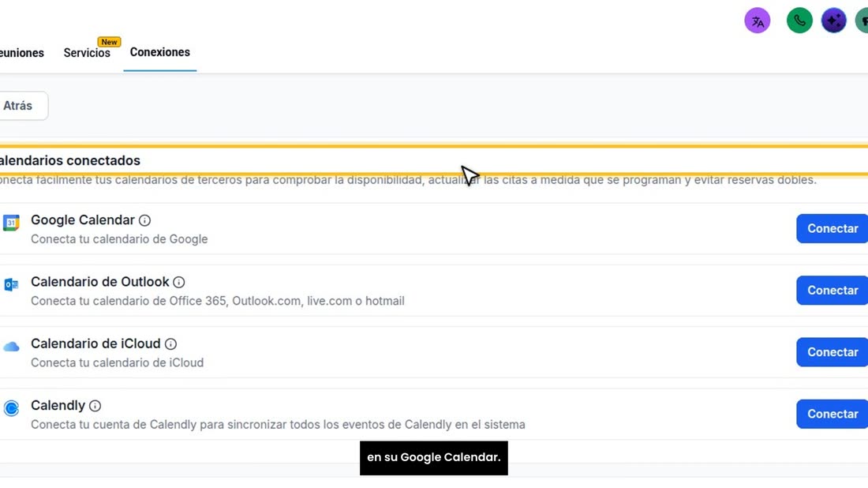868x488 pixels.
Task: Select the Conexiones tab
Action: [x=160, y=52]
